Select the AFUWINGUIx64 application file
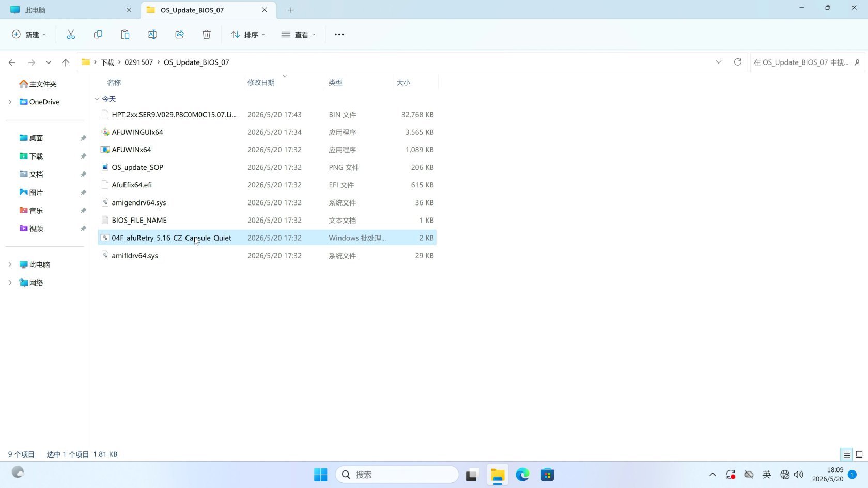Screen dimensions: 868x488 pyautogui.click(x=267, y=132)
